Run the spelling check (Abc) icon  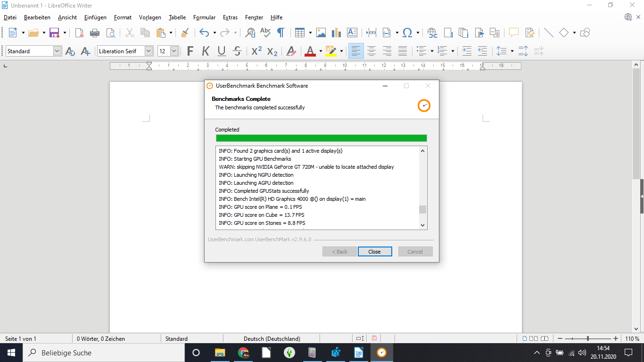click(265, 33)
